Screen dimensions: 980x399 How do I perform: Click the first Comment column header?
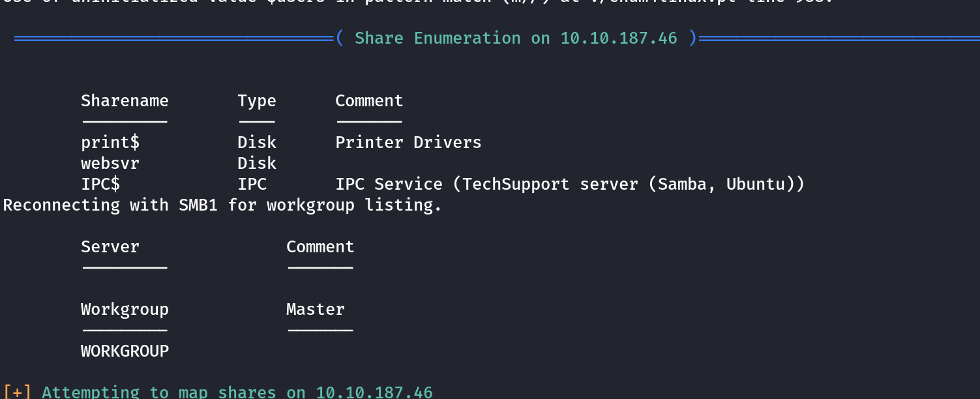[369, 101]
